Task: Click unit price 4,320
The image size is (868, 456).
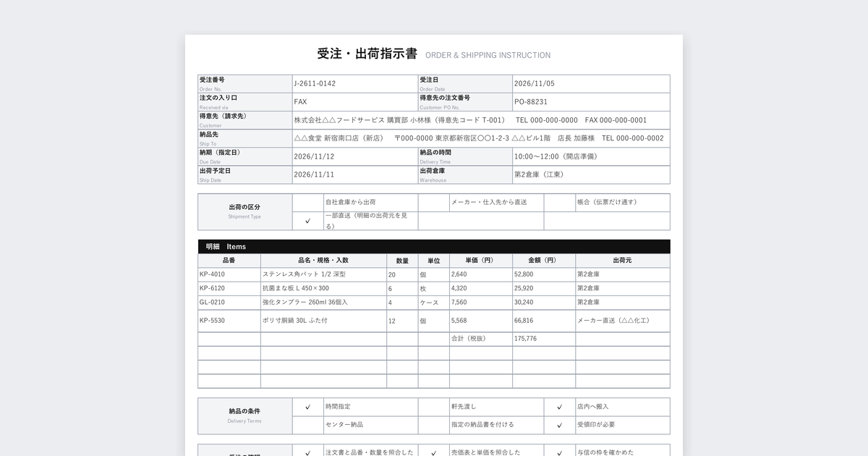Action: tap(459, 288)
